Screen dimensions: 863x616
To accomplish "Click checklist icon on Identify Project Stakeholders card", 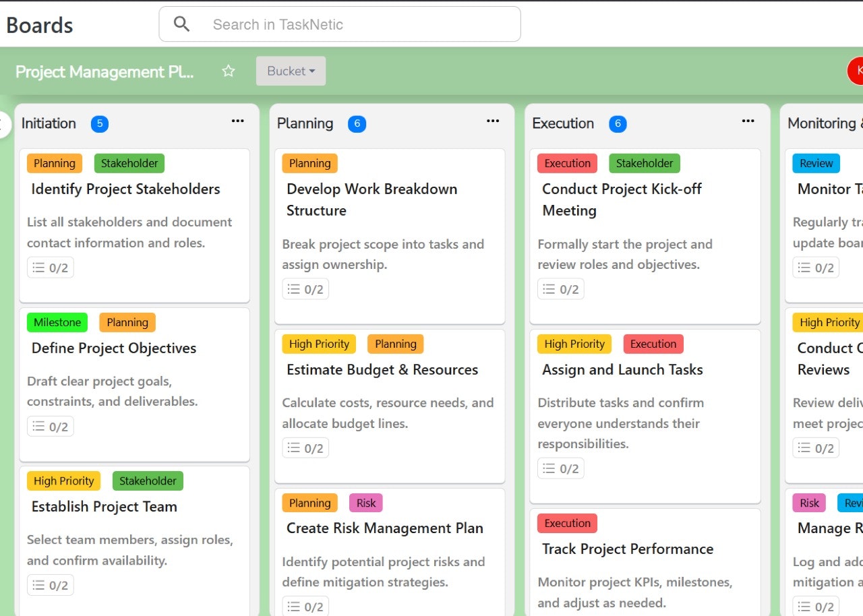I will coord(39,268).
